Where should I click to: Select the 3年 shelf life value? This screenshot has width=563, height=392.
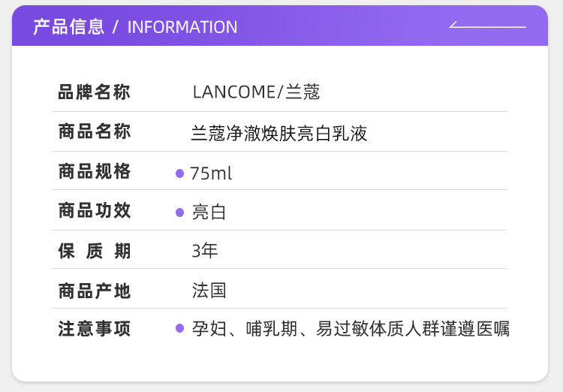click(x=205, y=250)
